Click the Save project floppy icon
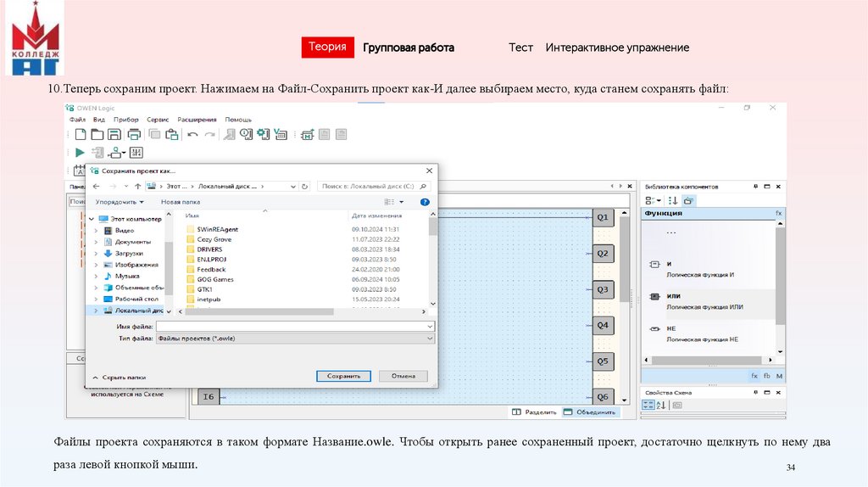 [x=114, y=134]
